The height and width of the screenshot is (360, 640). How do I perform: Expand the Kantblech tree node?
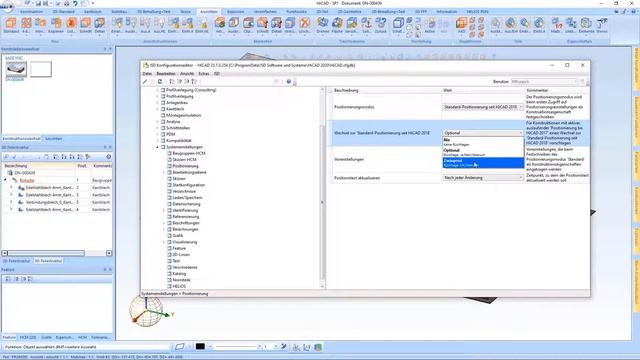tap(157, 109)
